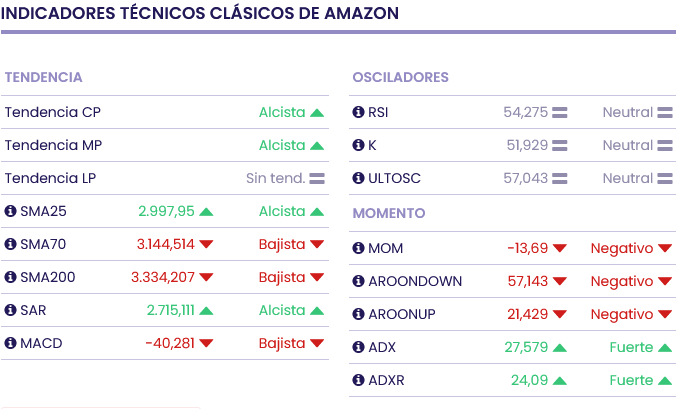This screenshot has height=409, width=676.
Task: Click the info icon next to ADXR
Action: pyautogui.click(x=359, y=381)
